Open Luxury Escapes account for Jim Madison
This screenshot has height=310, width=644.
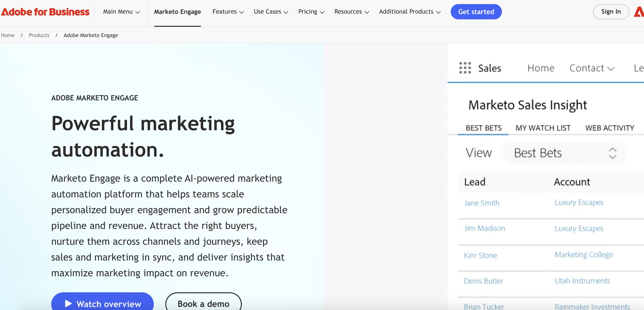[579, 228]
